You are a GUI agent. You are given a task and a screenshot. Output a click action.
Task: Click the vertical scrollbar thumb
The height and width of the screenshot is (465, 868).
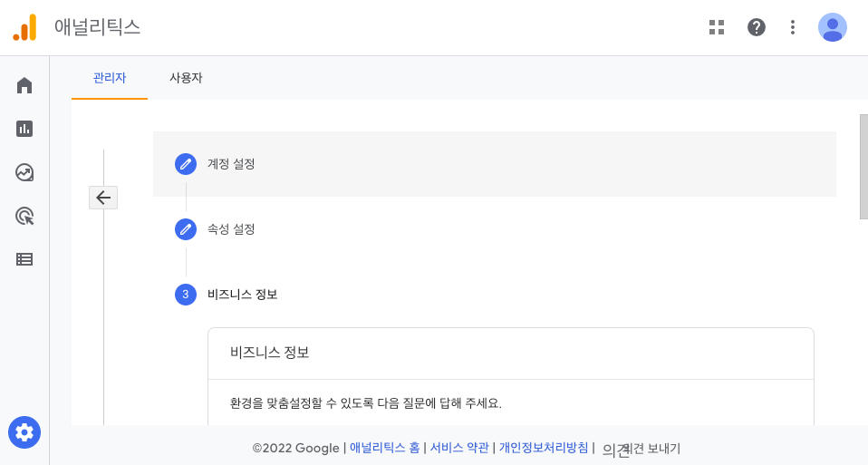[x=863, y=167]
